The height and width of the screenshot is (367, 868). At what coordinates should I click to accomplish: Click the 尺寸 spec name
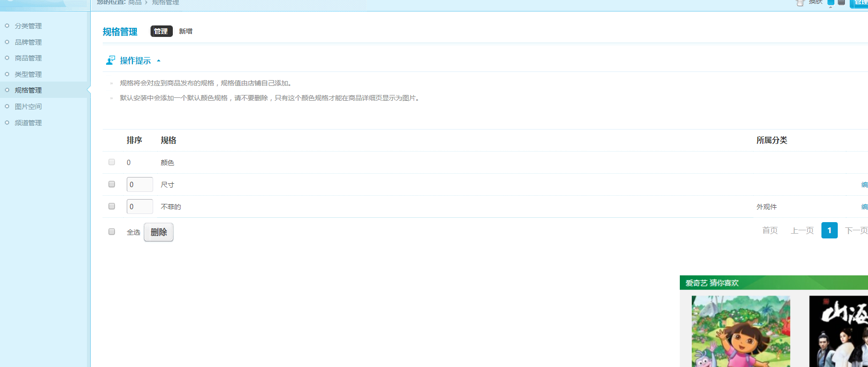click(168, 185)
